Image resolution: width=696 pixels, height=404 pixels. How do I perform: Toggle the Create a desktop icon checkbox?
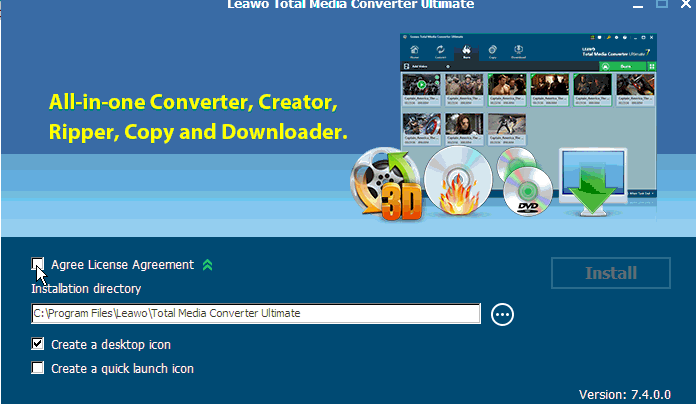pyautogui.click(x=38, y=344)
